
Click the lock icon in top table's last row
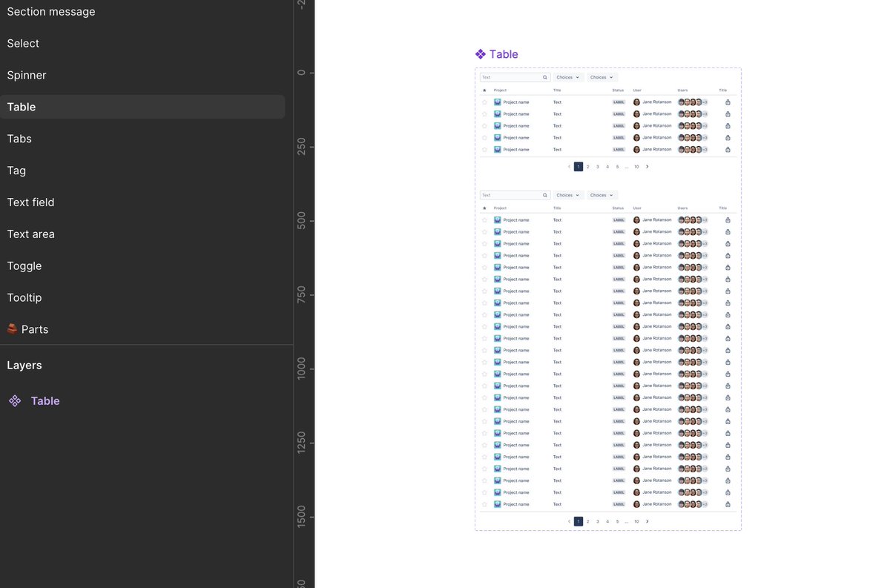click(728, 150)
